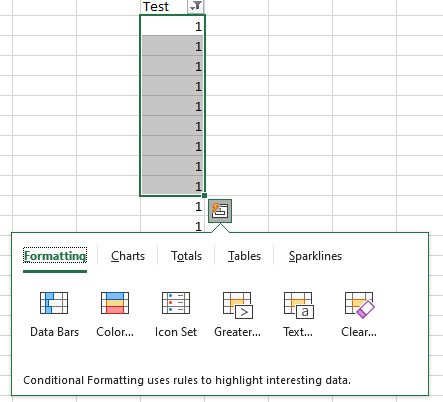The height and width of the screenshot is (402, 443).
Task: Click the Data Bars label text
Action: coord(54,332)
